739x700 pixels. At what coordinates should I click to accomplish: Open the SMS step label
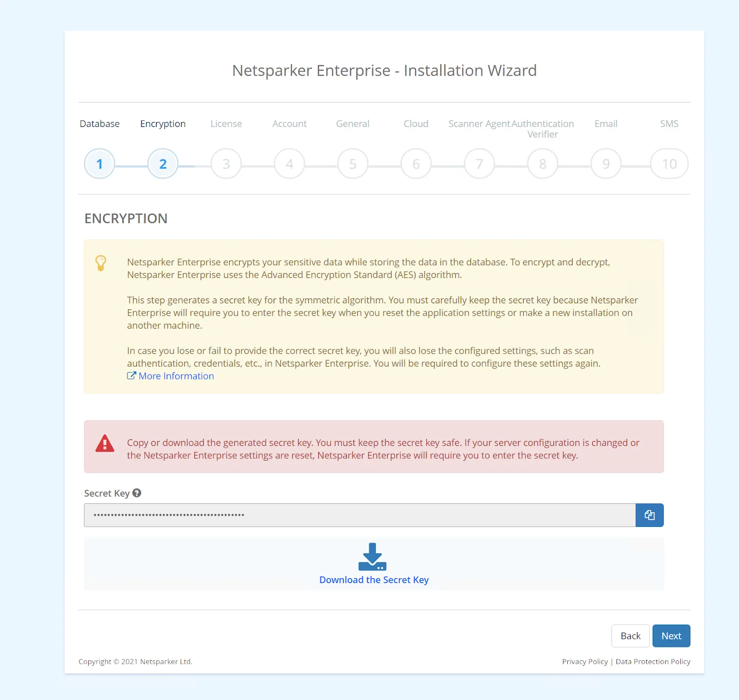(x=669, y=124)
